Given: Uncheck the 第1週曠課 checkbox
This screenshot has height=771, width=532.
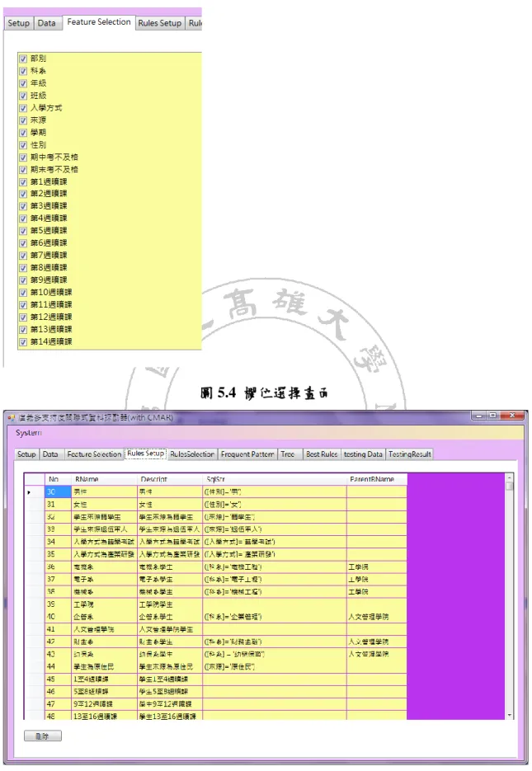Looking at the screenshot, I should 22,182.
